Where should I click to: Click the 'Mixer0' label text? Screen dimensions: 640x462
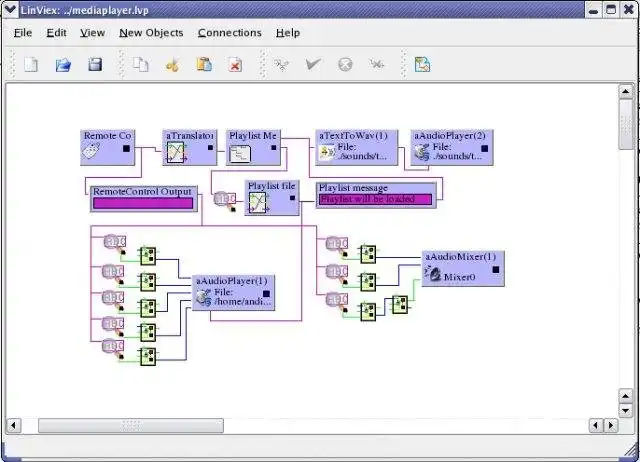[460, 277]
